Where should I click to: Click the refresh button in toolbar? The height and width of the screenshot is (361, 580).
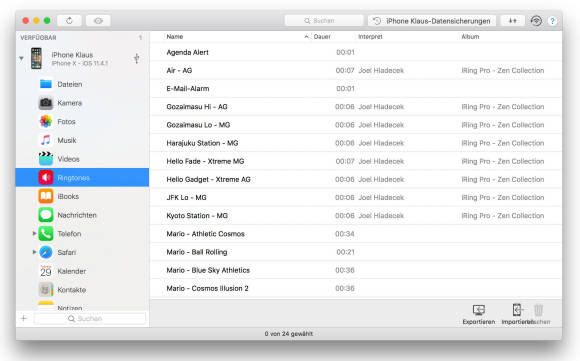[69, 21]
